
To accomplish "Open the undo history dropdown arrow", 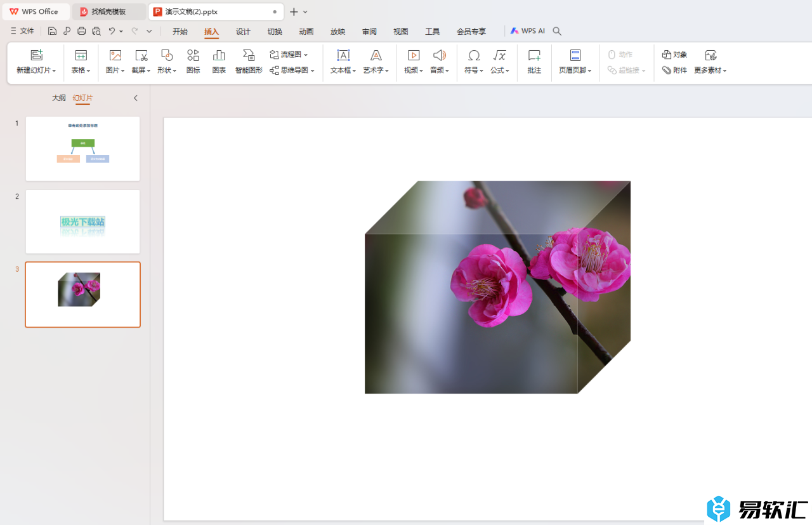I will click(x=121, y=31).
